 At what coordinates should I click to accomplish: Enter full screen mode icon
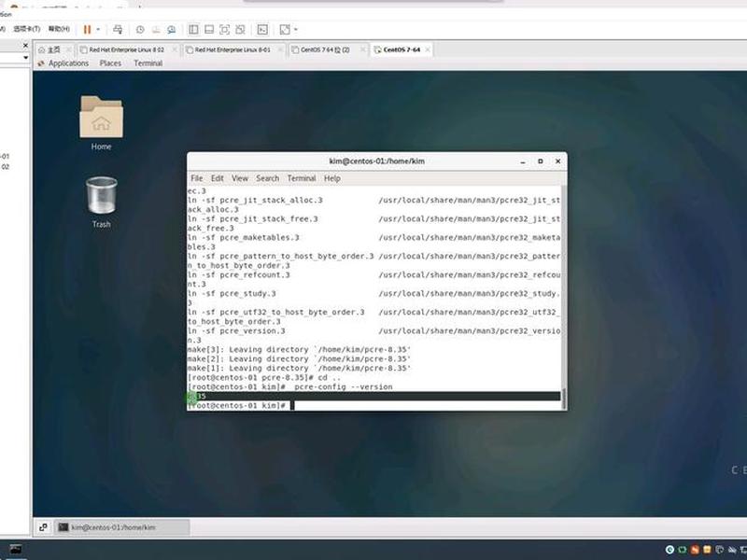pos(224,30)
